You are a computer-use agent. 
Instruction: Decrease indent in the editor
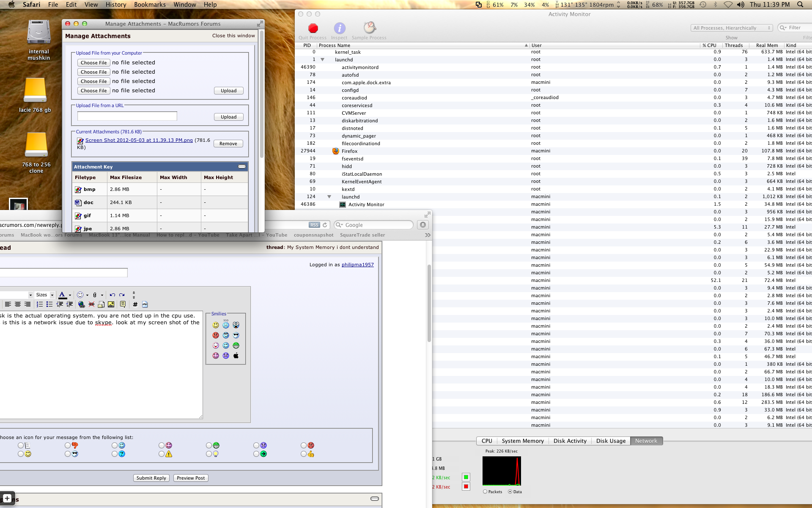[x=60, y=304]
